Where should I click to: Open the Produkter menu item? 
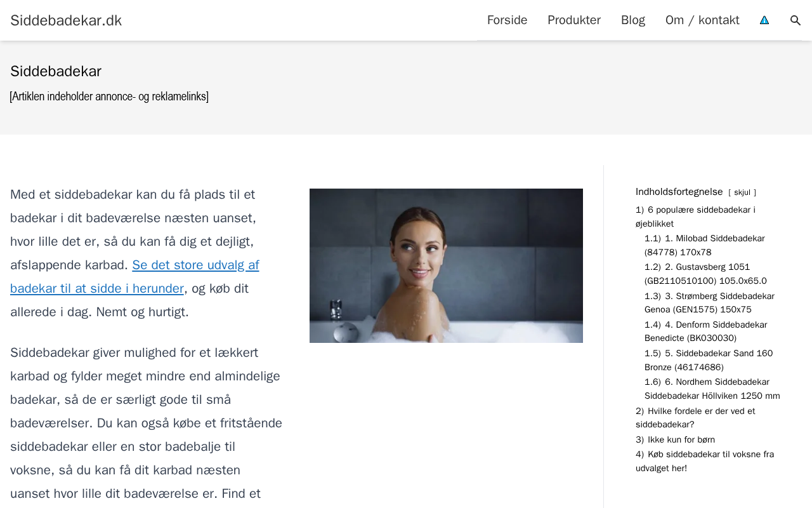[574, 20]
